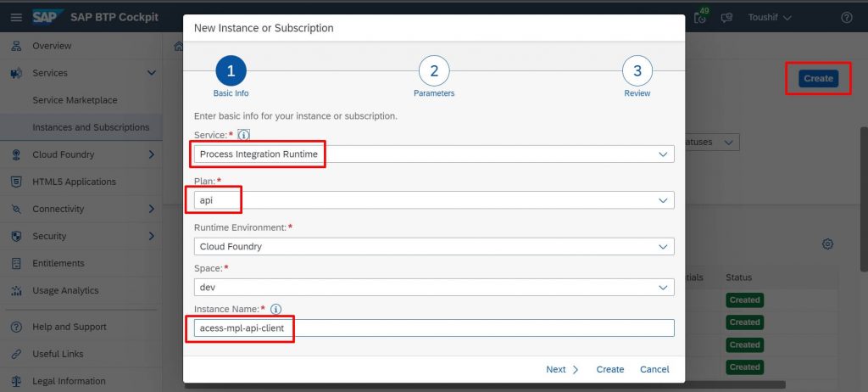Viewport: 868px width, 392px height.
Task: Open Overview in sidebar
Action: [x=52, y=46]
